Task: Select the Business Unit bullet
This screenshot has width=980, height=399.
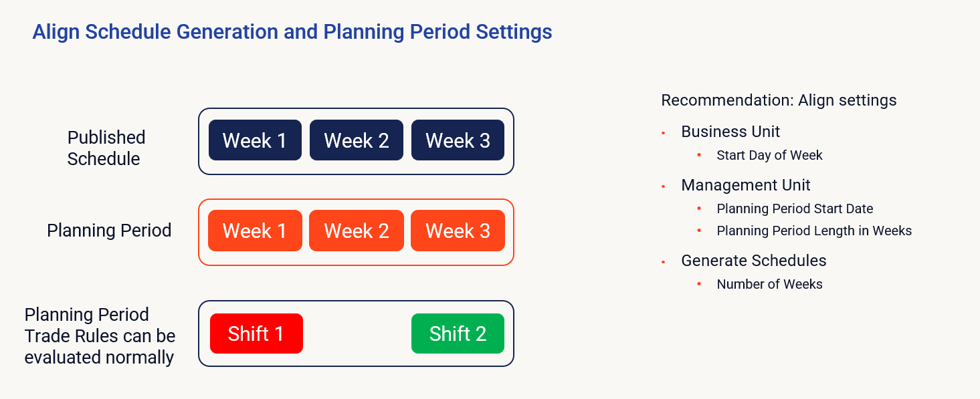Action: click(730, 132)
